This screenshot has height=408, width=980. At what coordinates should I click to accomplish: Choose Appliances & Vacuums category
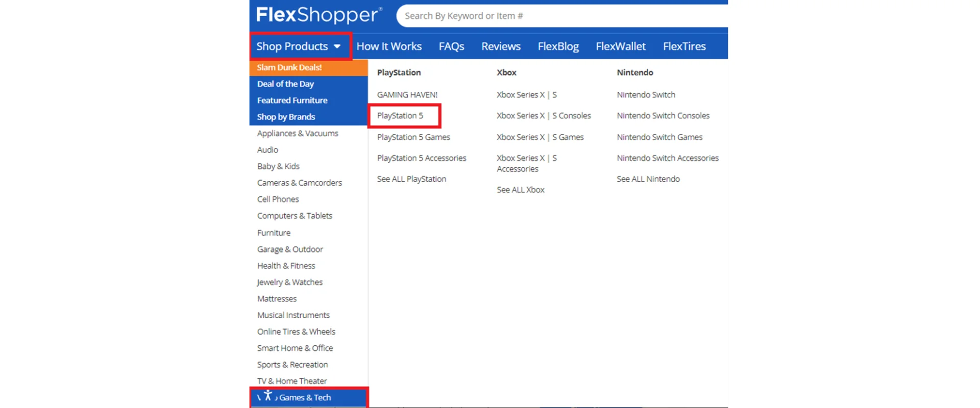[x=298, y=133]
